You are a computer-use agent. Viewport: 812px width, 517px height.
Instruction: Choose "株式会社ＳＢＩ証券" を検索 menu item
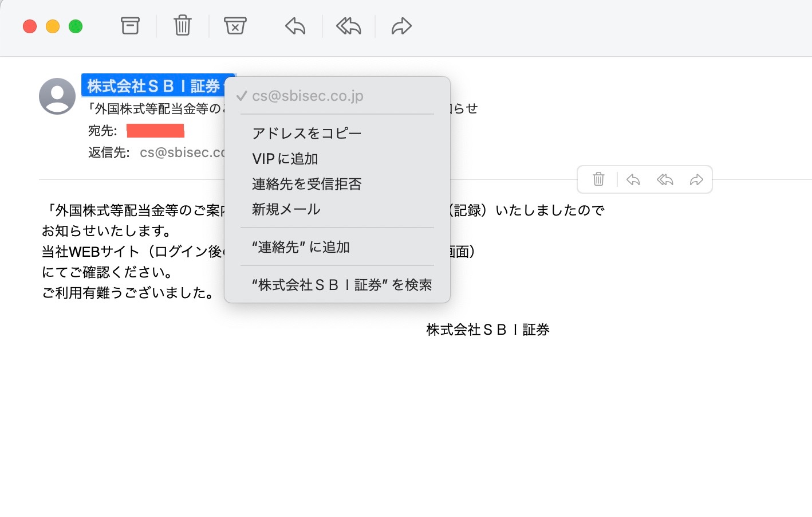(337, 285)
